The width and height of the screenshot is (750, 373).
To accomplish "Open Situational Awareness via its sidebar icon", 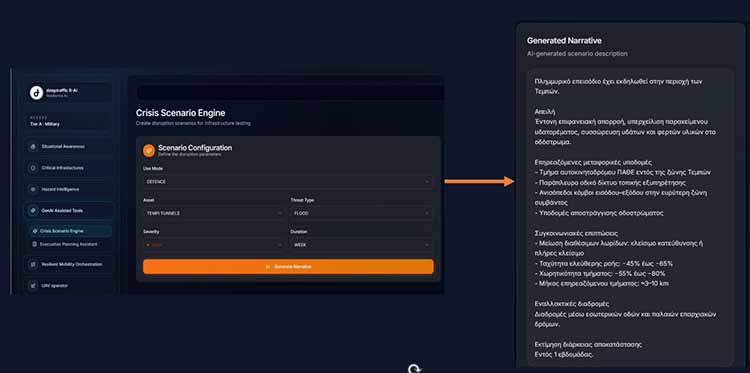I will click(x=33, y=146).
